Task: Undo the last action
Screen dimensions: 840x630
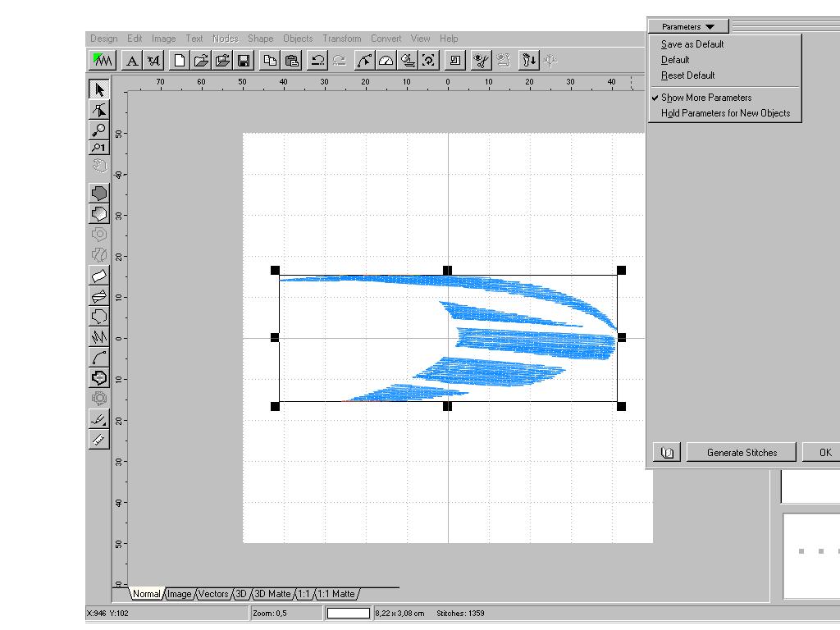Action: pos(317,61)
